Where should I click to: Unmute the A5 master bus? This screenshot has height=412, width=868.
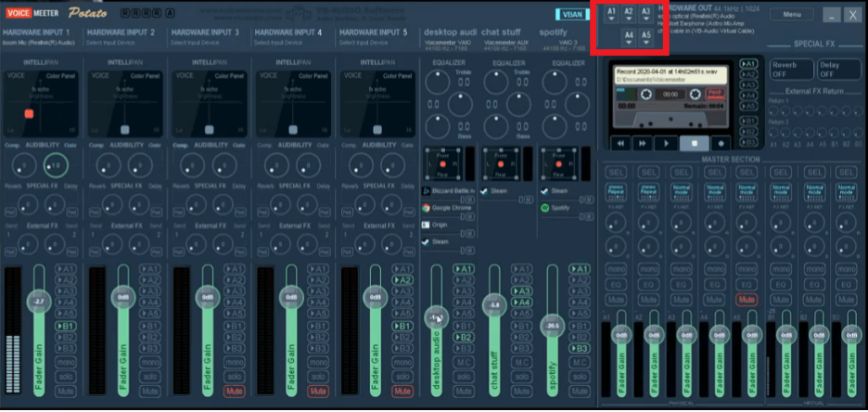click(747, 300)
